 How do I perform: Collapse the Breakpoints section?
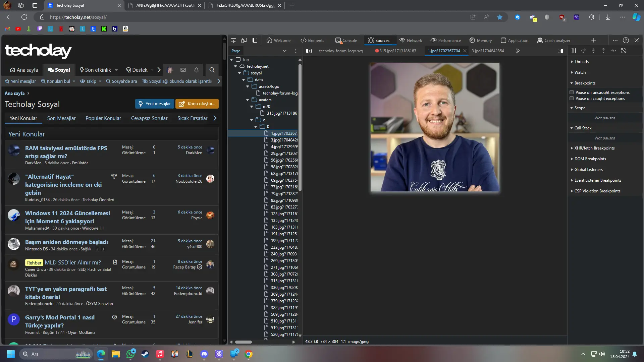[585, 83]
